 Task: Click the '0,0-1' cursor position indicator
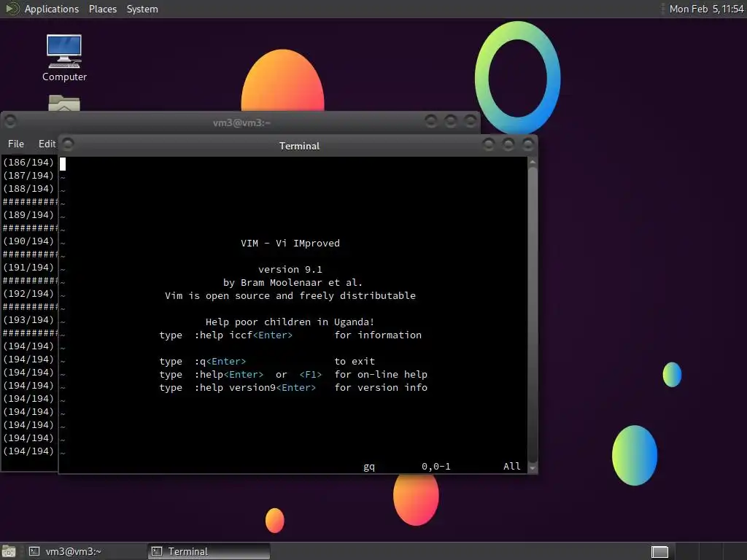[436, 467]
